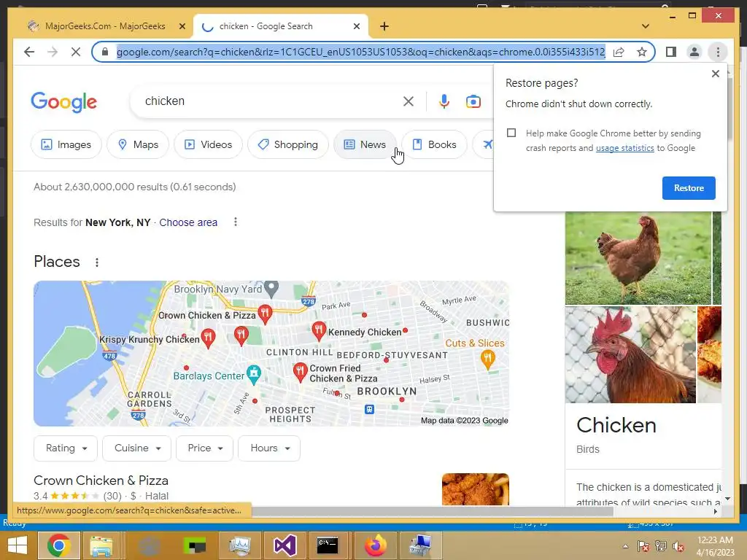Click the Kennedy Chicken map pin

click(319, 330)
